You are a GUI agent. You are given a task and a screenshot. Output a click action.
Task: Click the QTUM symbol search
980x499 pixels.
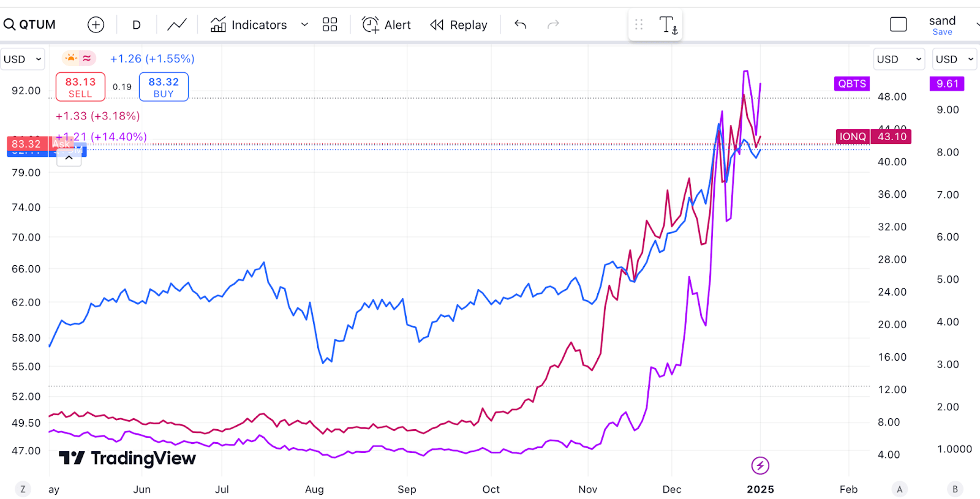(30, 24)
